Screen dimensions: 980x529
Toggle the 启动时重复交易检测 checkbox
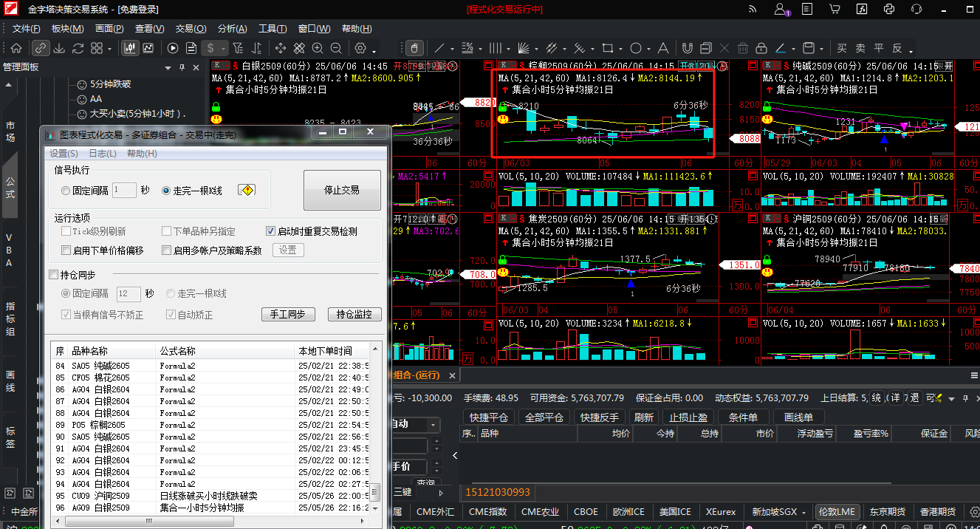[270, 231]
